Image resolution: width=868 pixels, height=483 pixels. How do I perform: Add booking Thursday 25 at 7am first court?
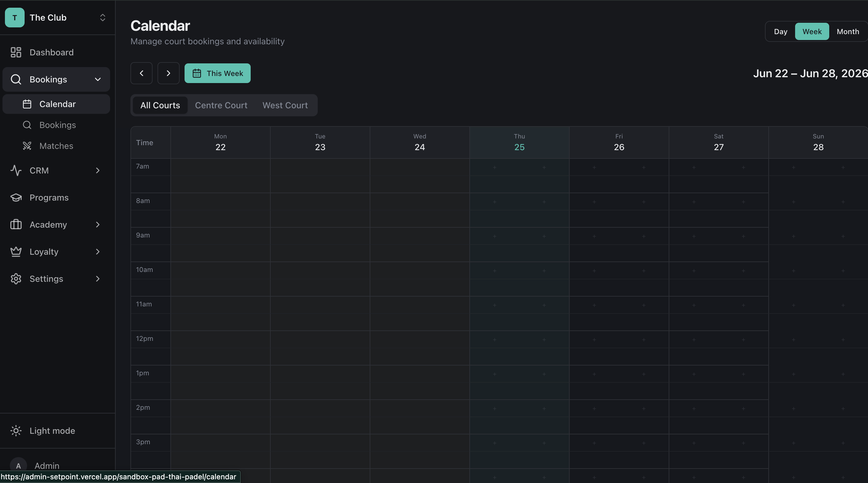click(x=494, y=167)
